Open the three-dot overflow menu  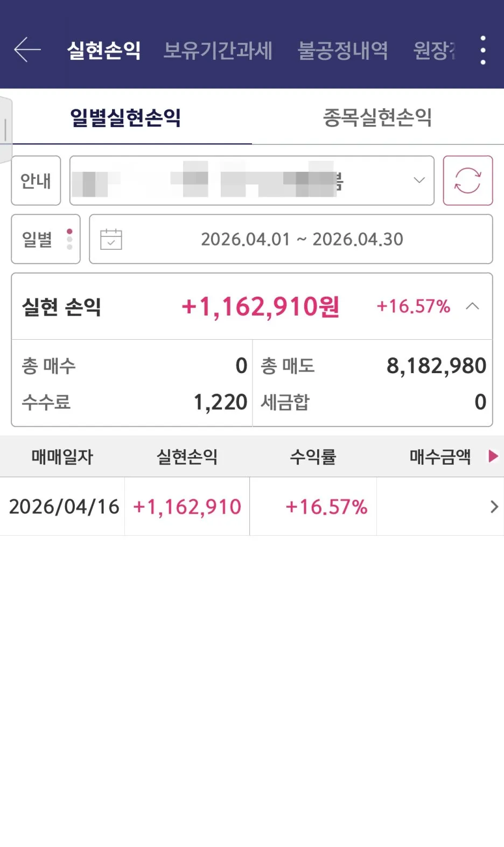click(483, 50)
